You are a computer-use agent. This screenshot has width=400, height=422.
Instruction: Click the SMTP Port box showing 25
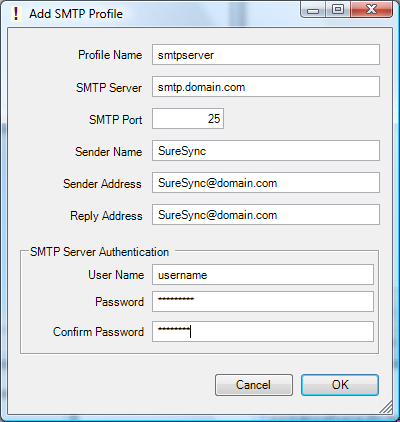pyautogui.click(x=188, y=118)
